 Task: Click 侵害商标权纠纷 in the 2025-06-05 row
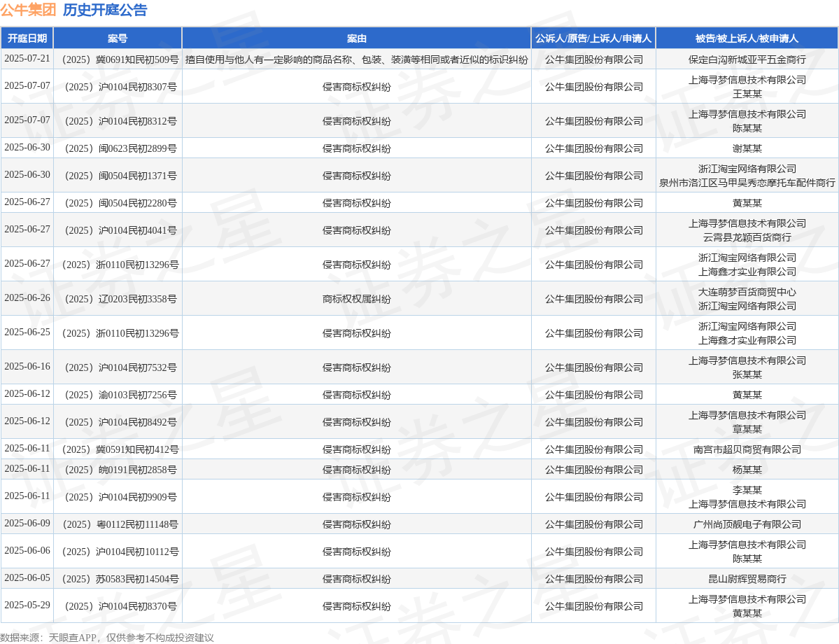pyautogui.click(x=356, y=579)
